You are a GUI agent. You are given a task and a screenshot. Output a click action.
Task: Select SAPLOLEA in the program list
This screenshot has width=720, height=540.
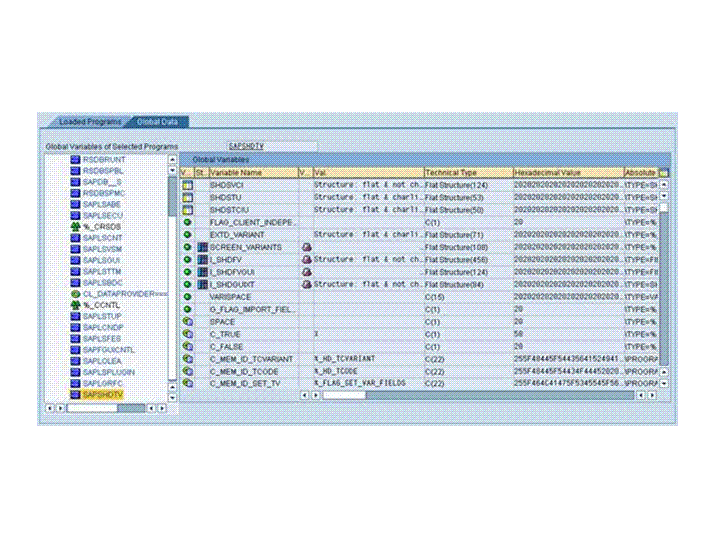point(102,361)
